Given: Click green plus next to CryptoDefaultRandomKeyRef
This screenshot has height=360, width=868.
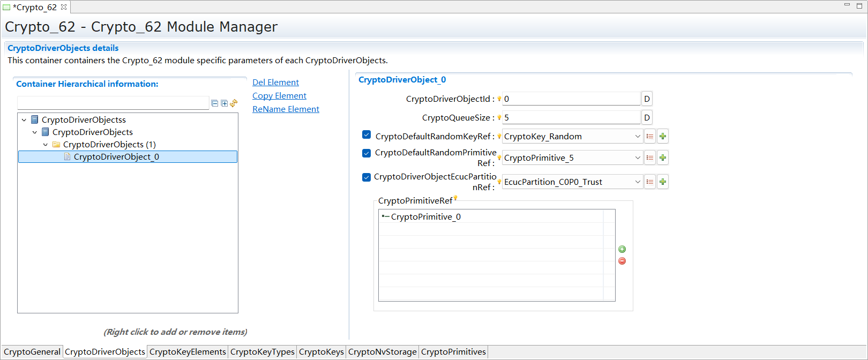Looking at the screenshot, I should coord(663,137).
